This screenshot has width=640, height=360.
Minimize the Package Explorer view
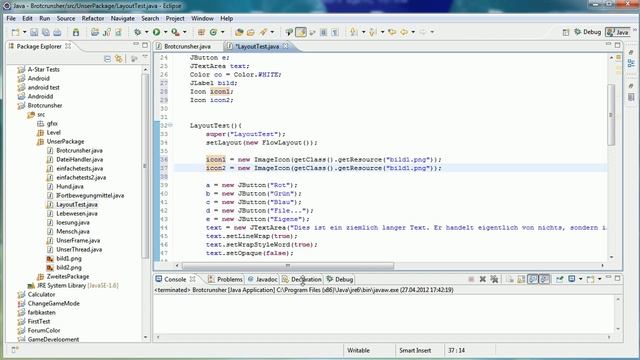tap(136, 45)
